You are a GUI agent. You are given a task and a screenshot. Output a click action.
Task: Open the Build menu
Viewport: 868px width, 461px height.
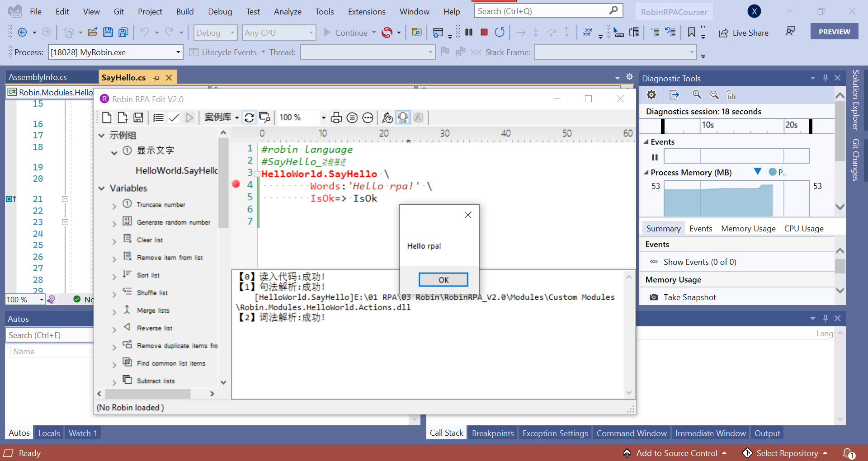[185, 12]
